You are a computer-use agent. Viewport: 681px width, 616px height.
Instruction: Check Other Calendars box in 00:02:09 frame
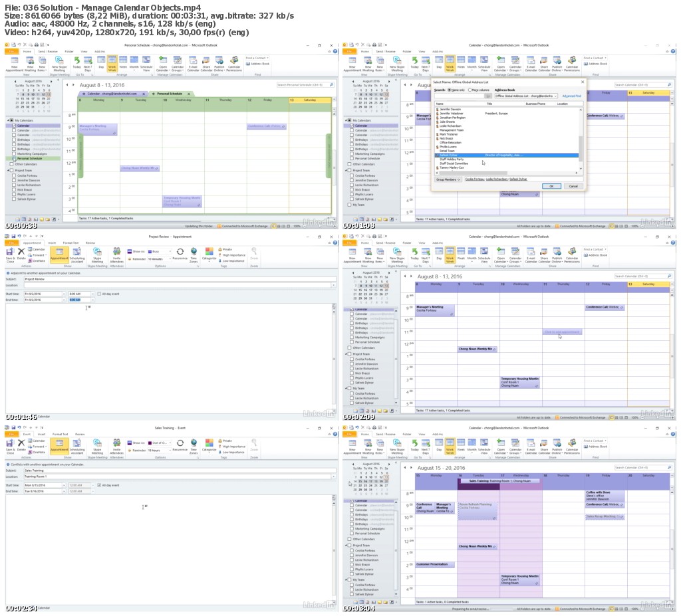pos(349,348)
